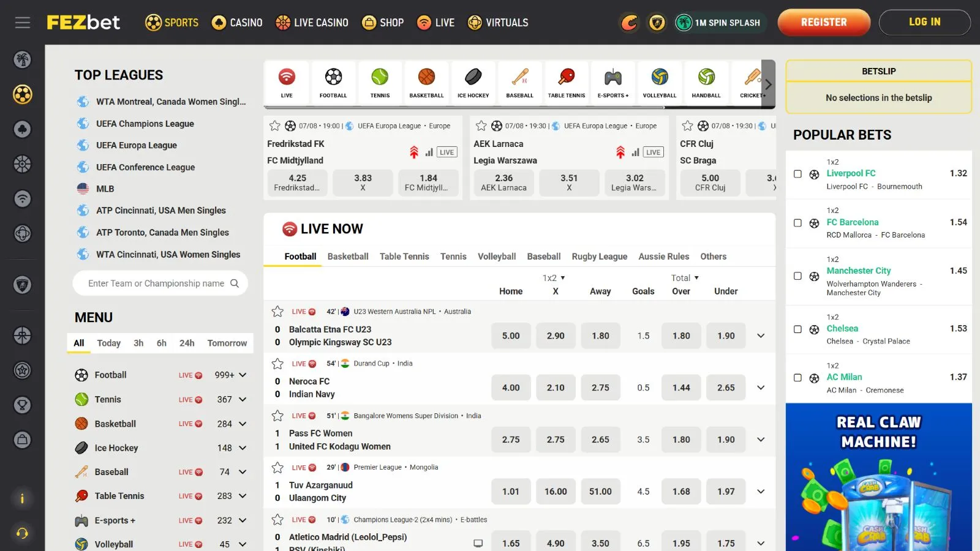Click the team or championship search field
The width and height of the screenshot is (980, 551).
[x=156, y=283]
